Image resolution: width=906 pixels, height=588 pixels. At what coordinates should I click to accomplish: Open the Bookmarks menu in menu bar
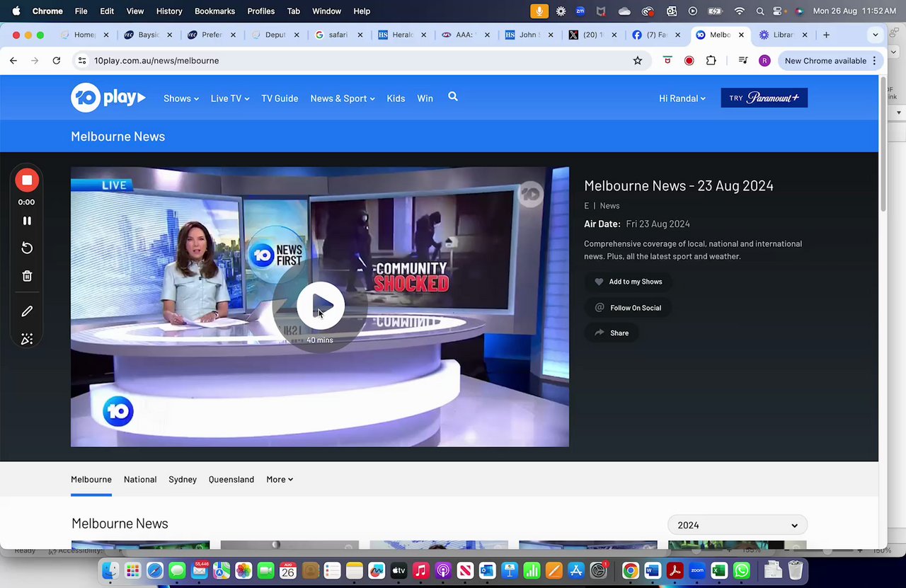click(x=214, y=11)
